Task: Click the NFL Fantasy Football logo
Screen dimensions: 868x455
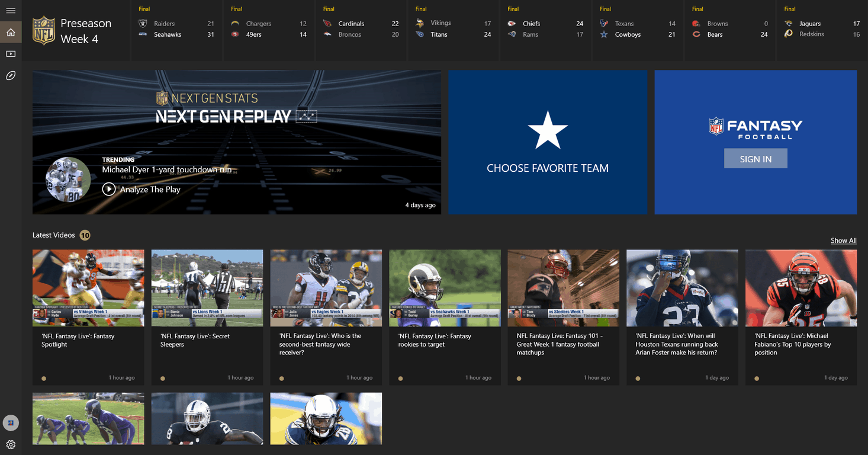Action: click(x=756, y=129)
